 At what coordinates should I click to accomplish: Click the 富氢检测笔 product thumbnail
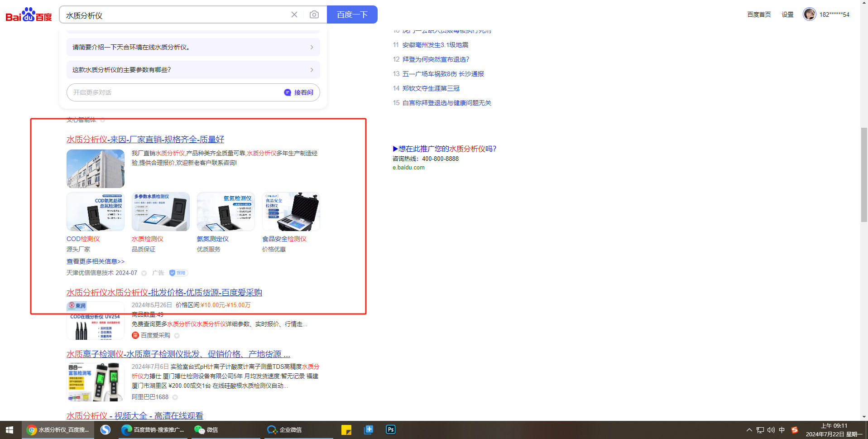[96, 382]
